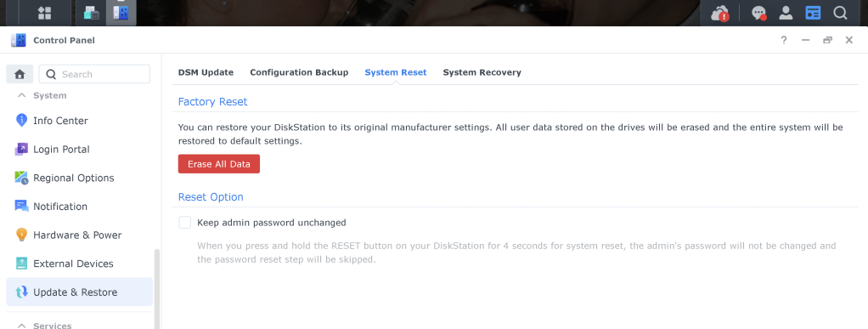This screenshot has height=329, width=868.
Task: Collapse the Services section chevron
Action: point(21,326)
